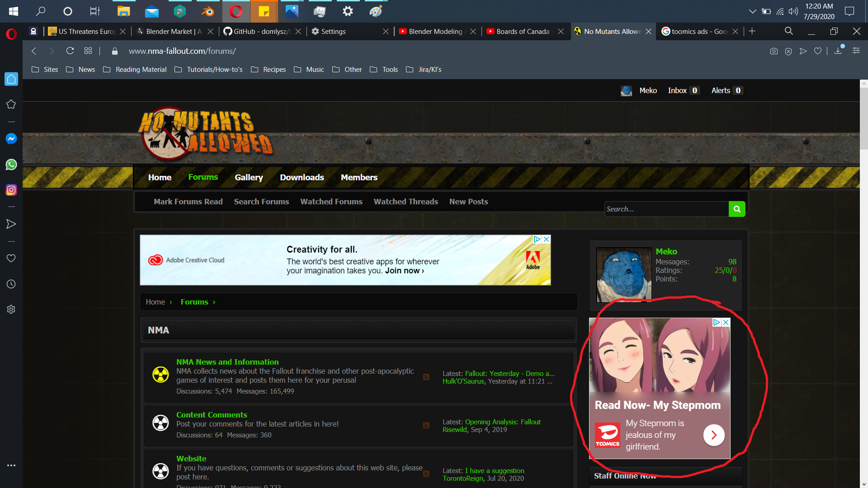Image resolution: width=868 pixels, height=488 pixels.
Task: Open Opera Easy Setup settings icon
Action: 856,51
